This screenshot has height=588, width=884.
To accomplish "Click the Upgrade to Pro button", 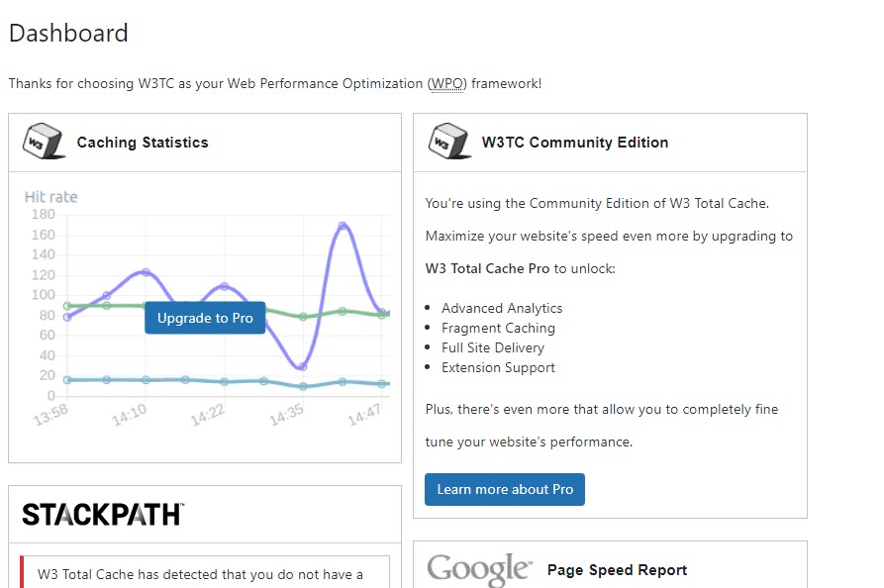I will click(205, 318).
